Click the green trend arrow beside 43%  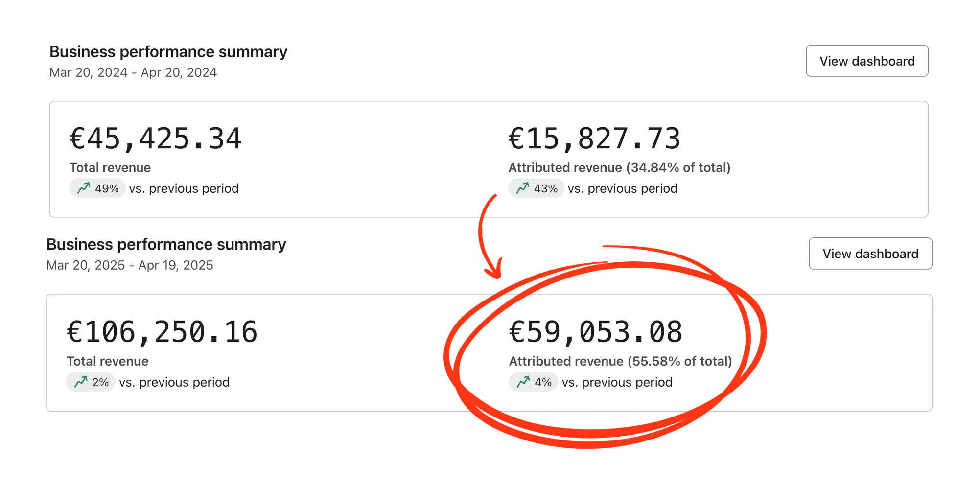tap(523, 188)
